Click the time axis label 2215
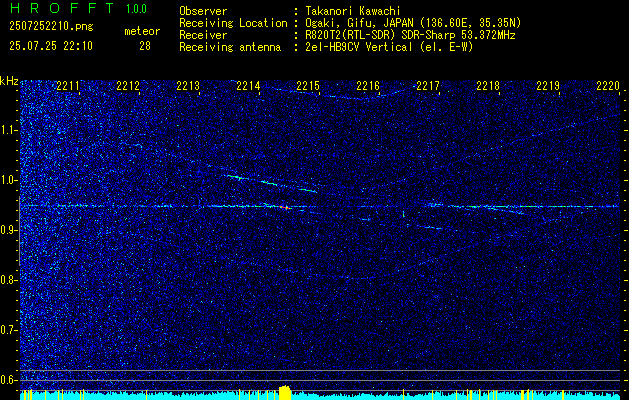Image resolution: width=629 pixels, height=400 pixels. coord(308,86)
